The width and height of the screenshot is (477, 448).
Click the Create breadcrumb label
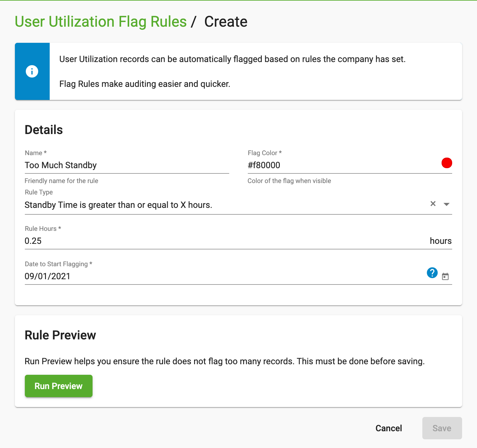click(225, 21)
